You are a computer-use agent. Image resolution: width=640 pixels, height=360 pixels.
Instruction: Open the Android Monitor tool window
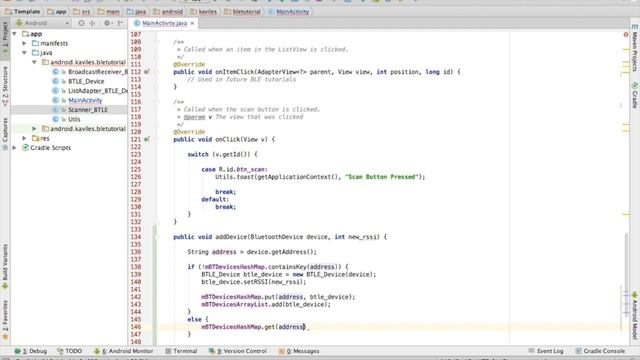[x=124, y=351]
